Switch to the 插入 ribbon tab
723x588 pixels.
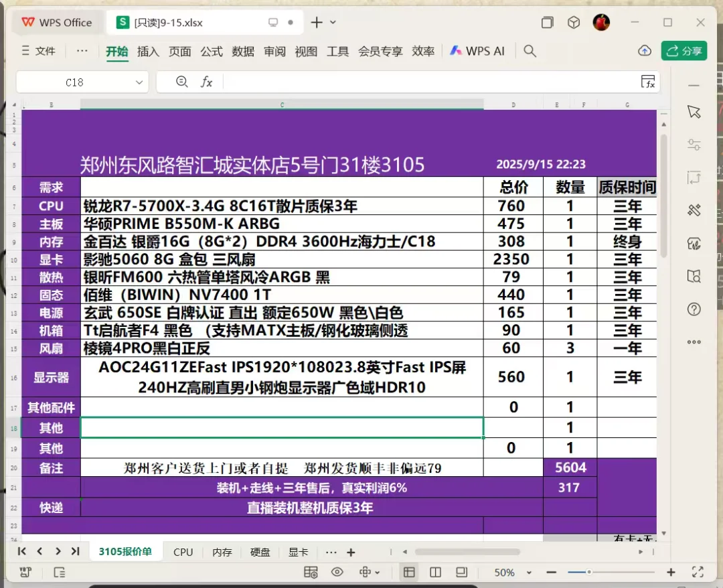point(148,51)
